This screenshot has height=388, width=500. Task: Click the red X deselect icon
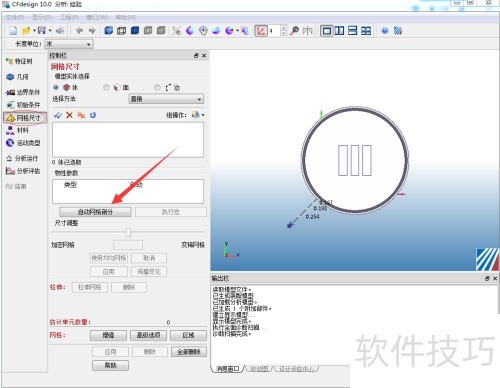[69, 115]
